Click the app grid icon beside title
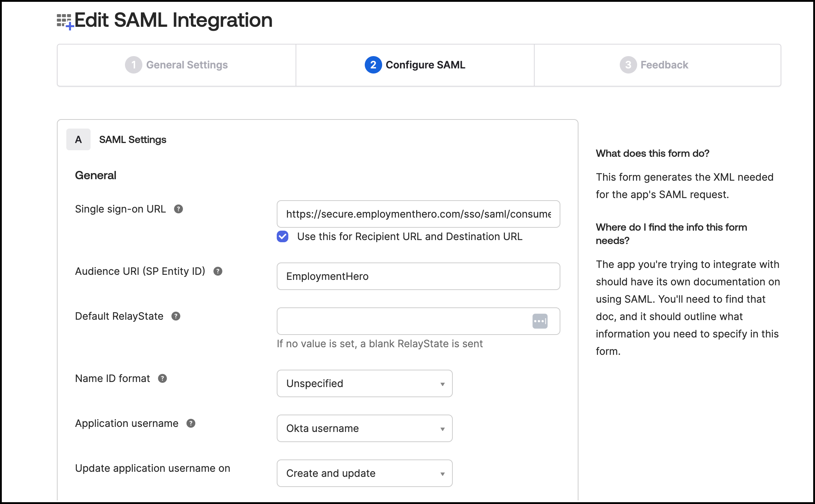This screenshot has height=504, width=815. [x=64, y=21]
